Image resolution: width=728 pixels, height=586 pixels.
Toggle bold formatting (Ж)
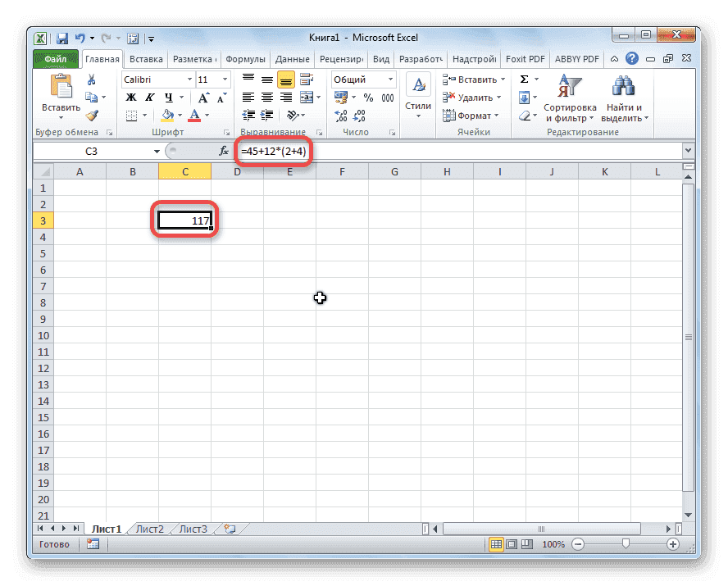(131, 97)
